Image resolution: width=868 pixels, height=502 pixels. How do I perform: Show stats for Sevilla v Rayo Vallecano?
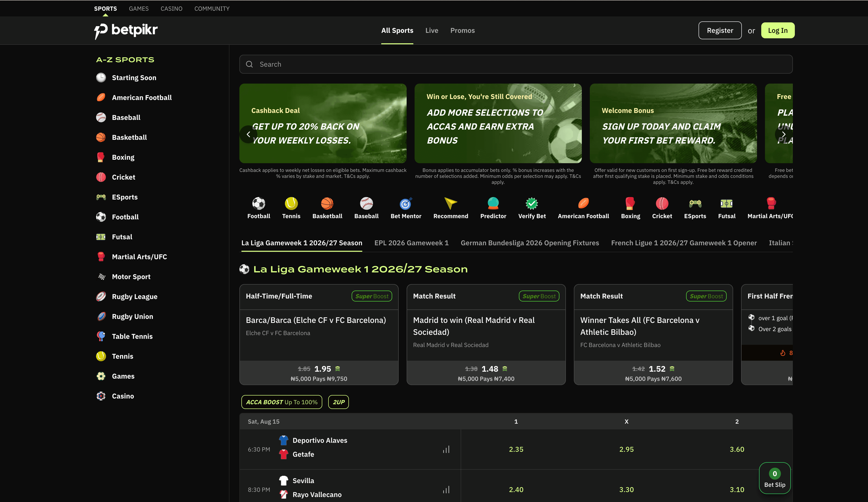point(446,490)
